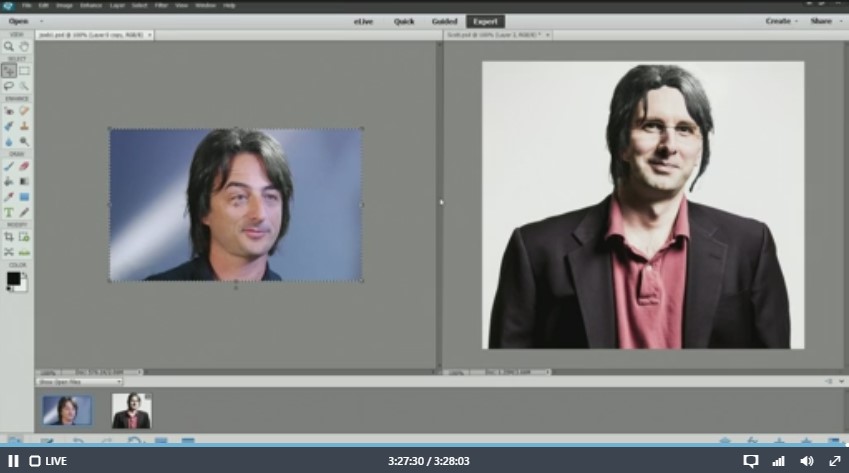Select the Zoom tool in View section
The width and height of the screenshot is (849, 473).
point(9,46)
